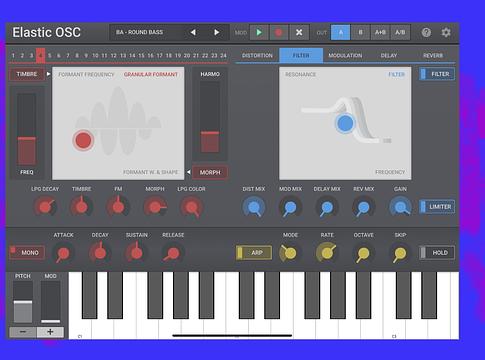Click the HARMO vertical slider
The width and height of the screenshot is (485, 360).
click(x=210, y=117)
